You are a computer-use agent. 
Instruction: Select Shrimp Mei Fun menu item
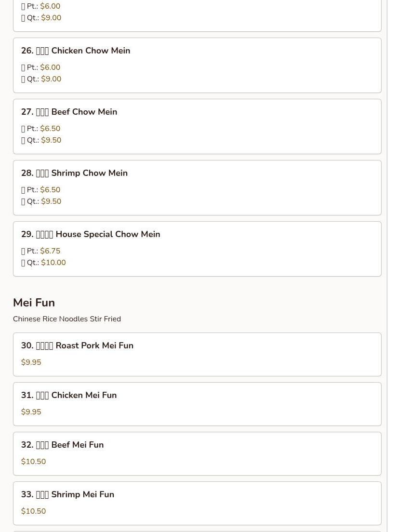pyautogui.click(x=67, y=495)
